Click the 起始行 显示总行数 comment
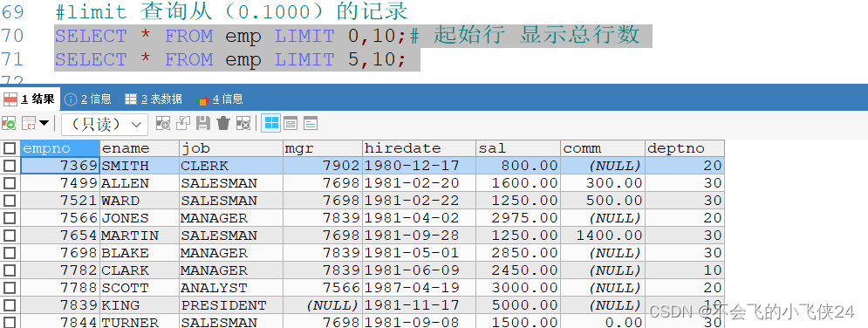 [537, 36]
